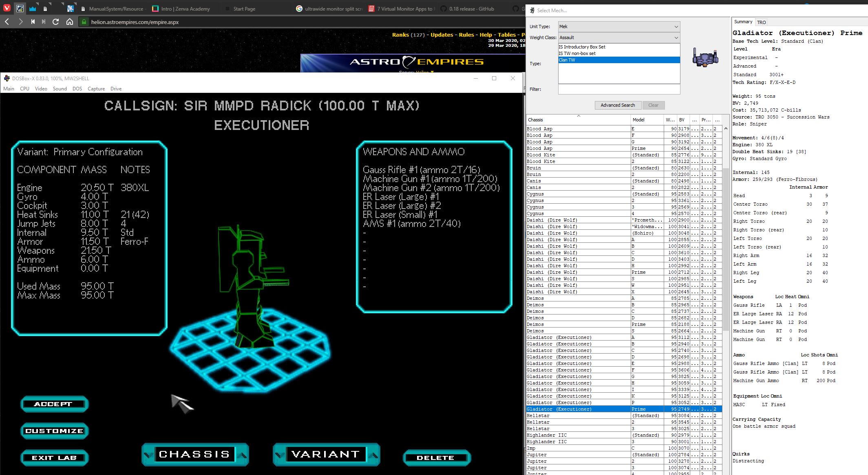Click the ACCEPT button in mech lab
The image size is (868, 475).
[x=54, y=404]
